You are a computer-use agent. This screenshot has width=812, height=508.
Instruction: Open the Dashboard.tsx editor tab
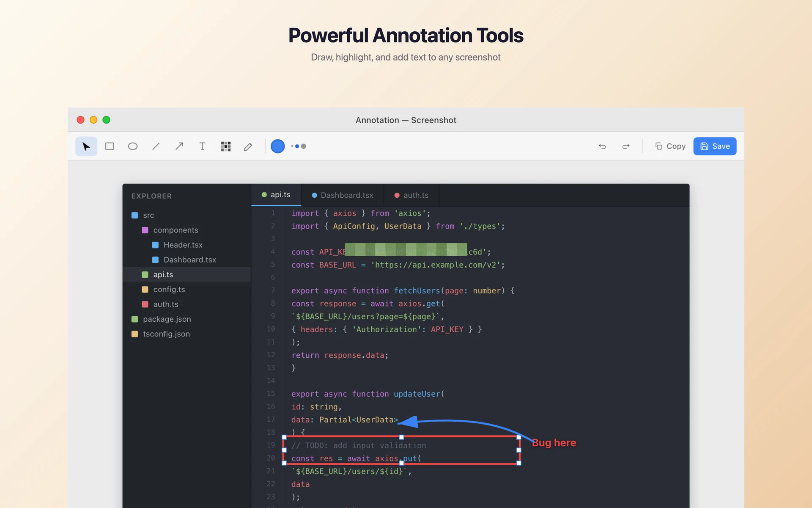coord(343,195)
